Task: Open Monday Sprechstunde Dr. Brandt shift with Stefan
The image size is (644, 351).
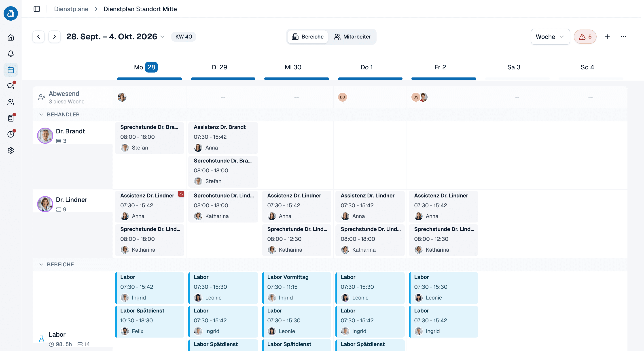Action: tap(150, 138)
